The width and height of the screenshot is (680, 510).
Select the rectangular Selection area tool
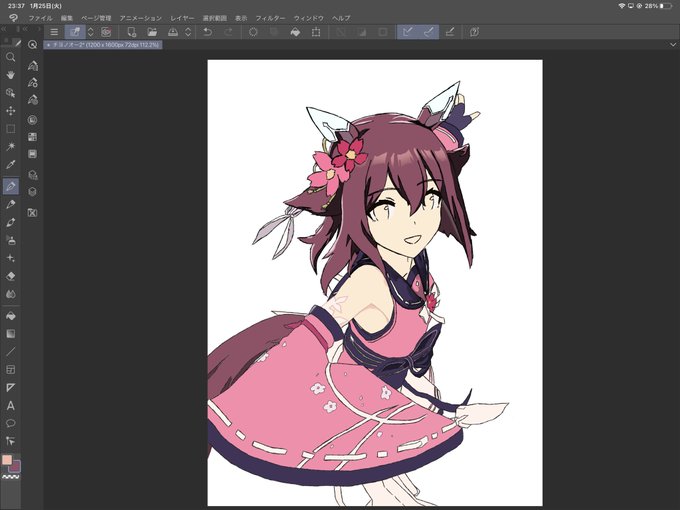[x=11, y=129]
